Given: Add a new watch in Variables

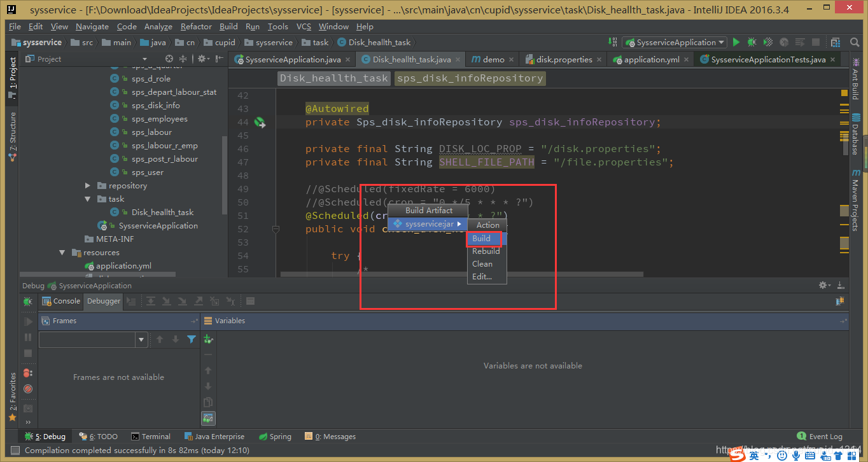Looking at the screenshot, I should [x=208, y=340].
